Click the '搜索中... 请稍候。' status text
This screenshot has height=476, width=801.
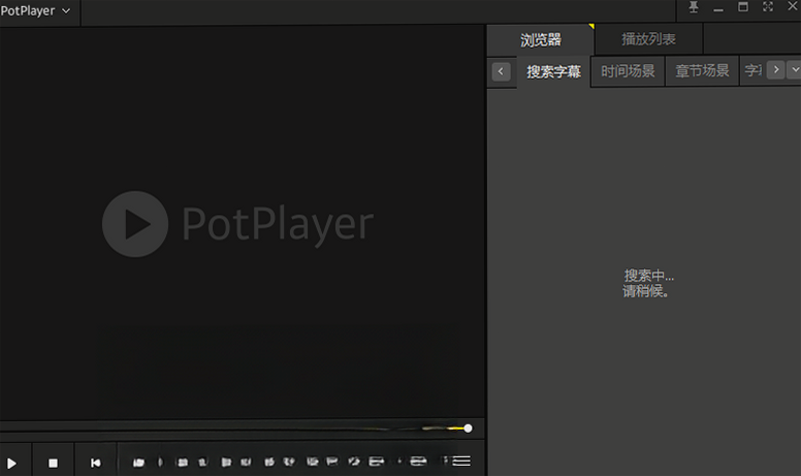(x=648, y=283)
